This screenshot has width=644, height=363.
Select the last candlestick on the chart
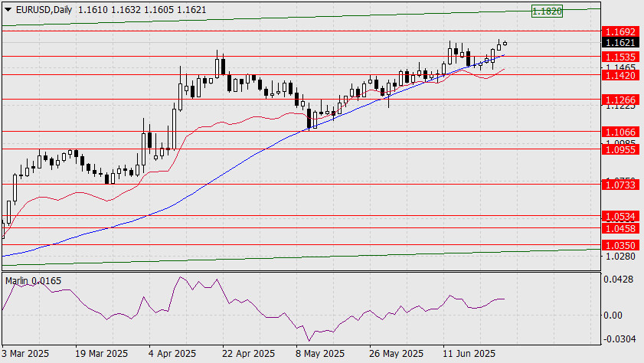(x=505, y=43)
